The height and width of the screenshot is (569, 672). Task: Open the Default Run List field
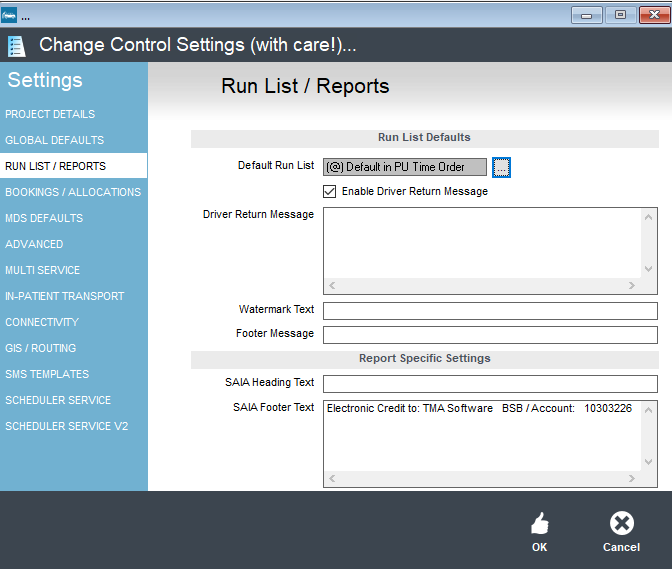coord(405,167)
